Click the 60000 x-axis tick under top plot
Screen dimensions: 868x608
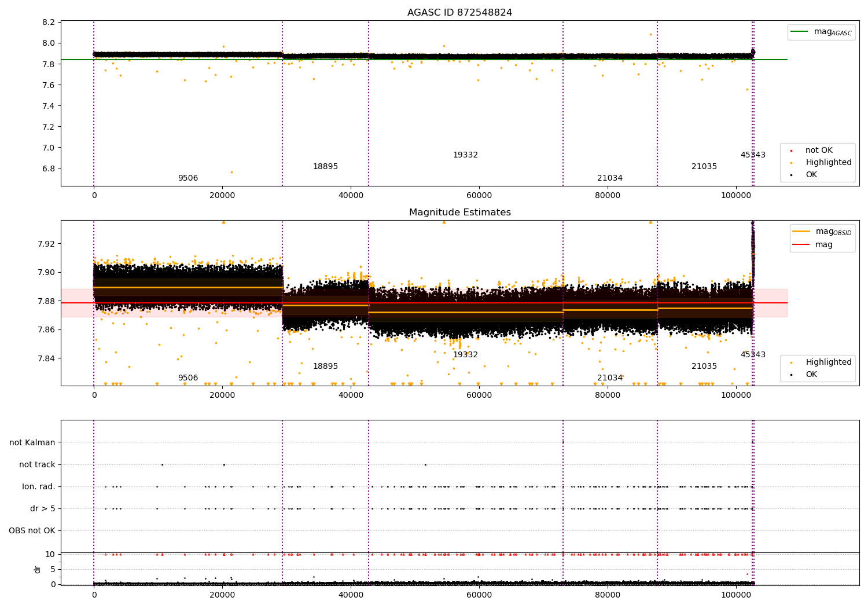tap(479, 195)
